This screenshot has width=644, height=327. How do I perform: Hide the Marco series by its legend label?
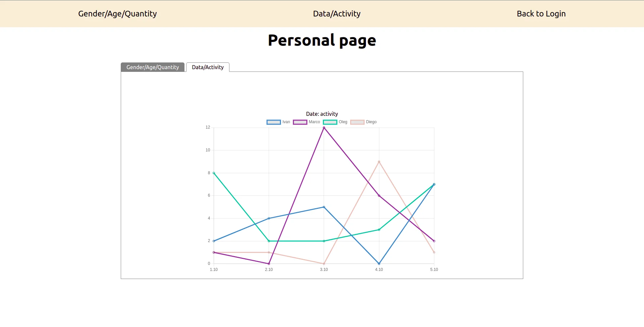[x=314, y=122]
